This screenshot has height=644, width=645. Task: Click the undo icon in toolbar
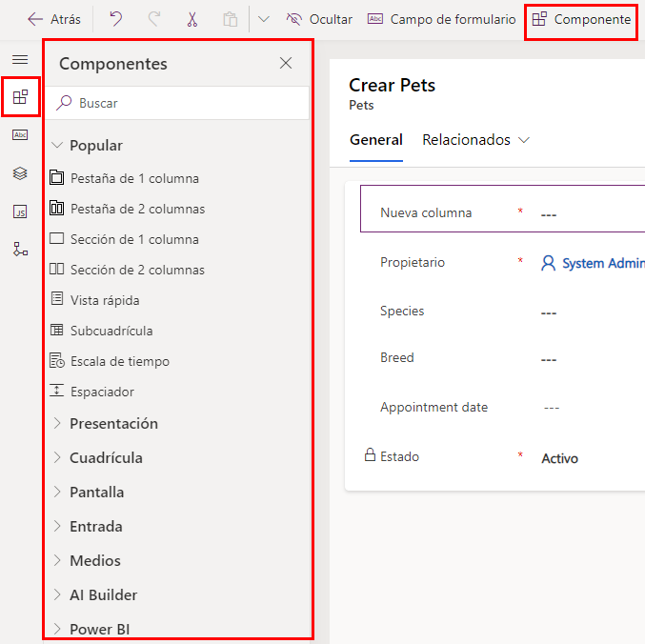[x=116, y=19]
